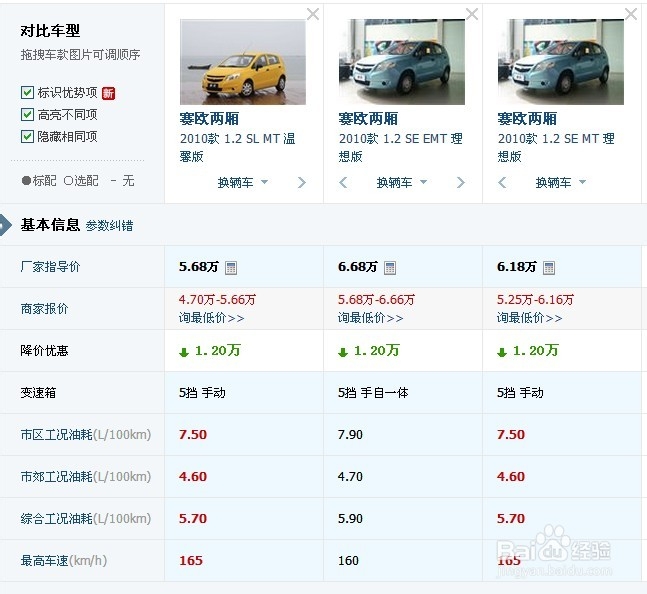This screenshot has width=647, height=594.
Task: Click the 厂家指导价 row label
Action: coord(50,267)
